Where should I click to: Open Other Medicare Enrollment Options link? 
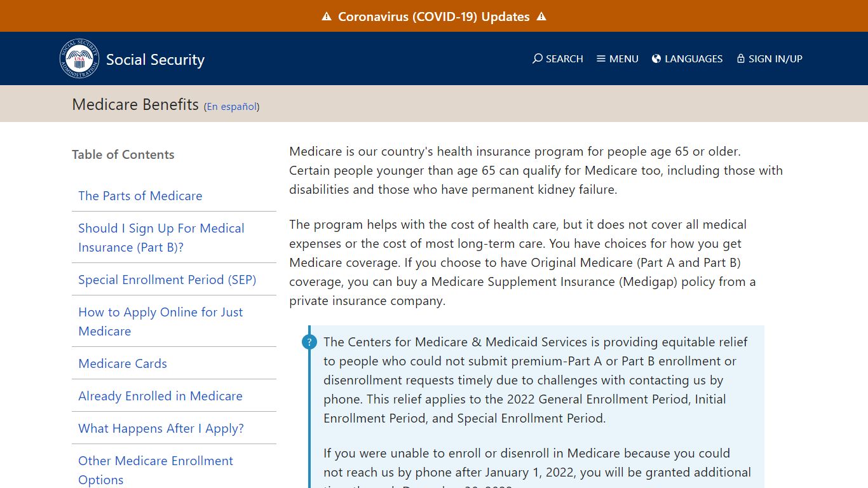[x=156, y=470]
